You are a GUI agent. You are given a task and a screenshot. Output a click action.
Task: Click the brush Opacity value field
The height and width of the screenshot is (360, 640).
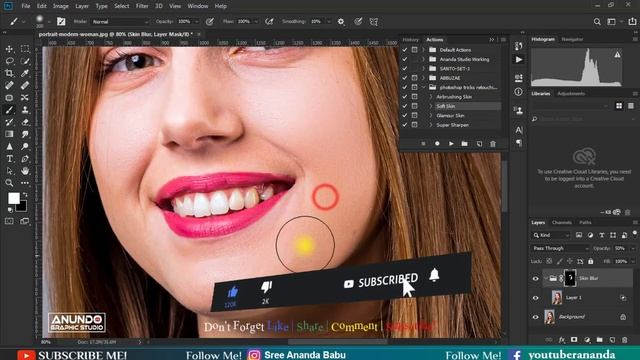[x=184, y=22]
